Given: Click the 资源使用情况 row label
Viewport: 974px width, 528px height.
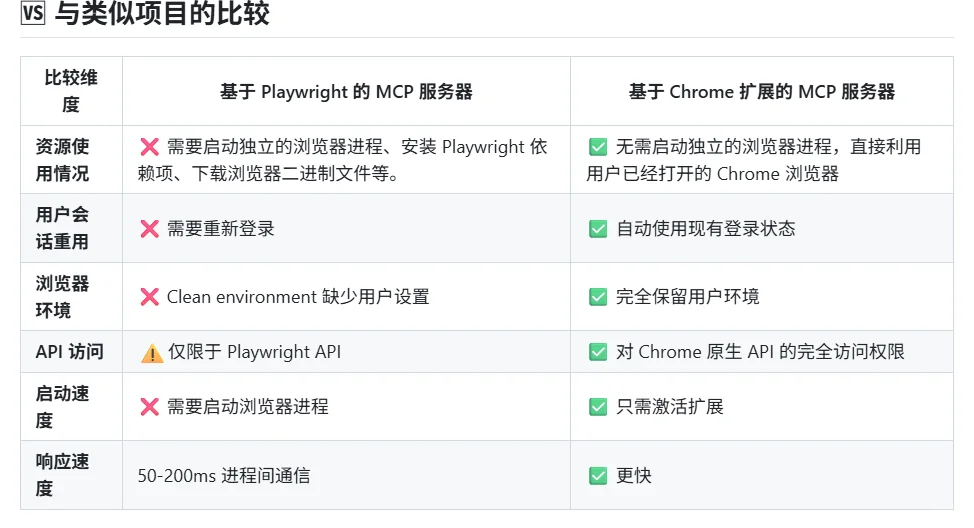Looking at the screenshot, I should click(x=62, y=160).
